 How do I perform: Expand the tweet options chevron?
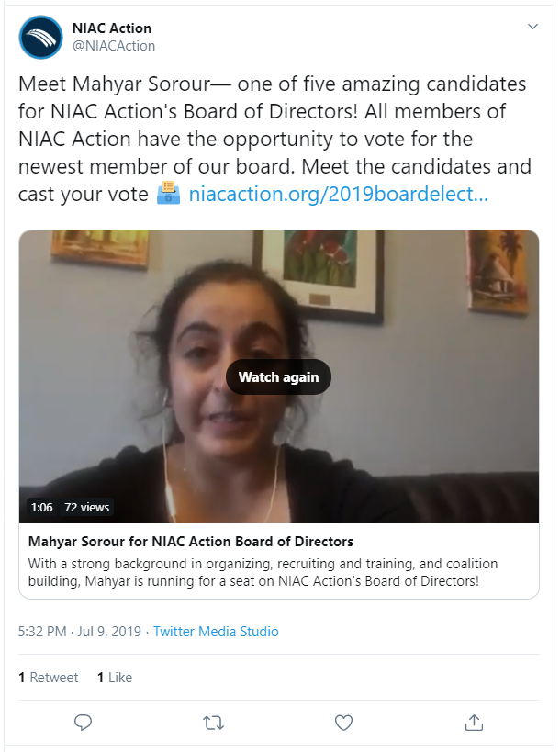click(532, 27)
